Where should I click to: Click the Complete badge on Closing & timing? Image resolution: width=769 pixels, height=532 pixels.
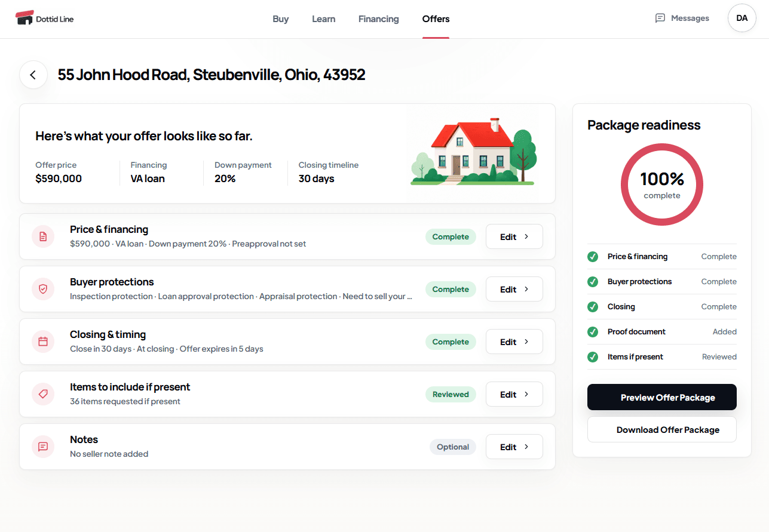coord(451,342)
